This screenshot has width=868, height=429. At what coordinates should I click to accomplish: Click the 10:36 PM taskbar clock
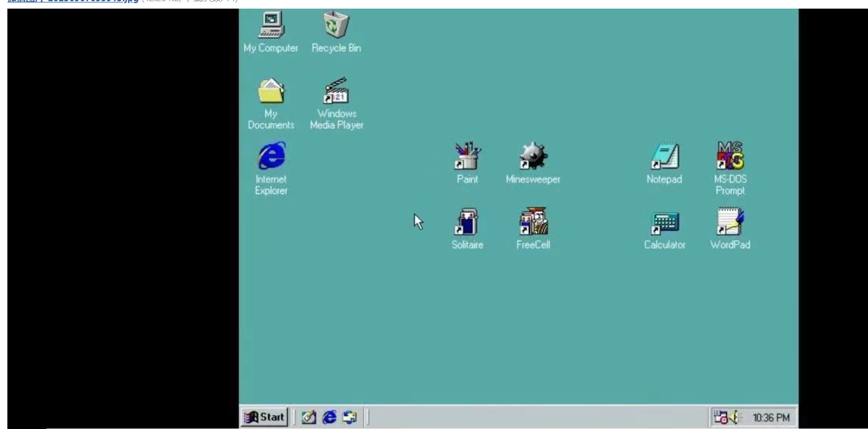click(x=771, y=418)
